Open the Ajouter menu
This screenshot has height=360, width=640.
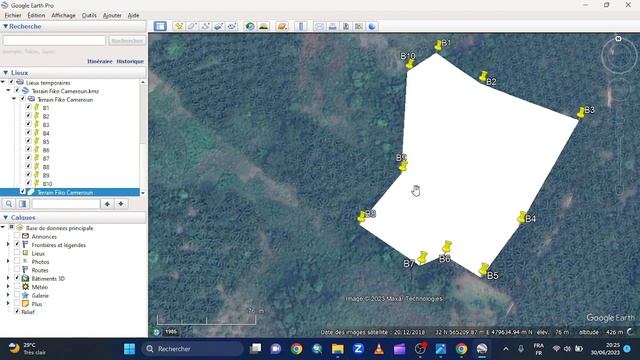pos(112,15)
